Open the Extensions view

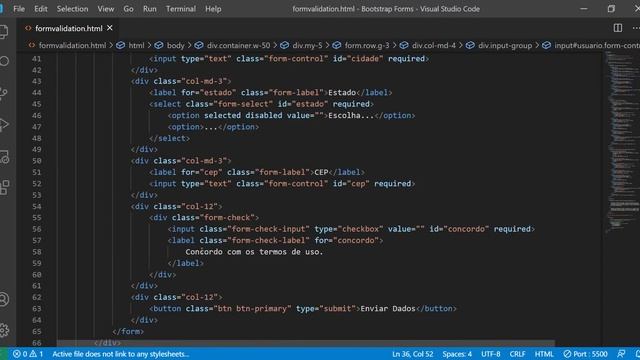click(4, 187)
